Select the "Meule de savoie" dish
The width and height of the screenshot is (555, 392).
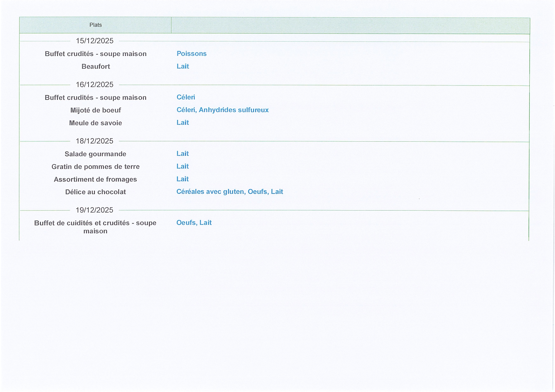tap(96, 123)
